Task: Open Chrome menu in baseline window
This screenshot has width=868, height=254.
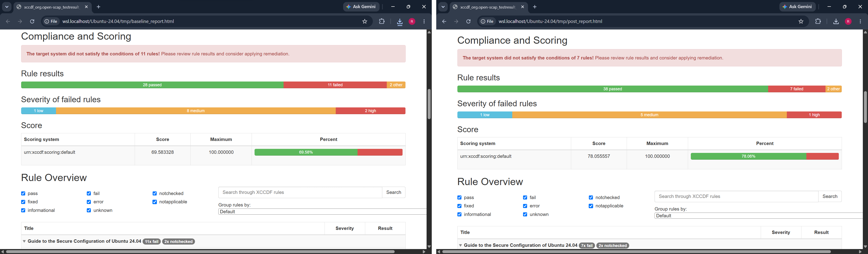Action: pyautogui.click(x=424, y=22)
